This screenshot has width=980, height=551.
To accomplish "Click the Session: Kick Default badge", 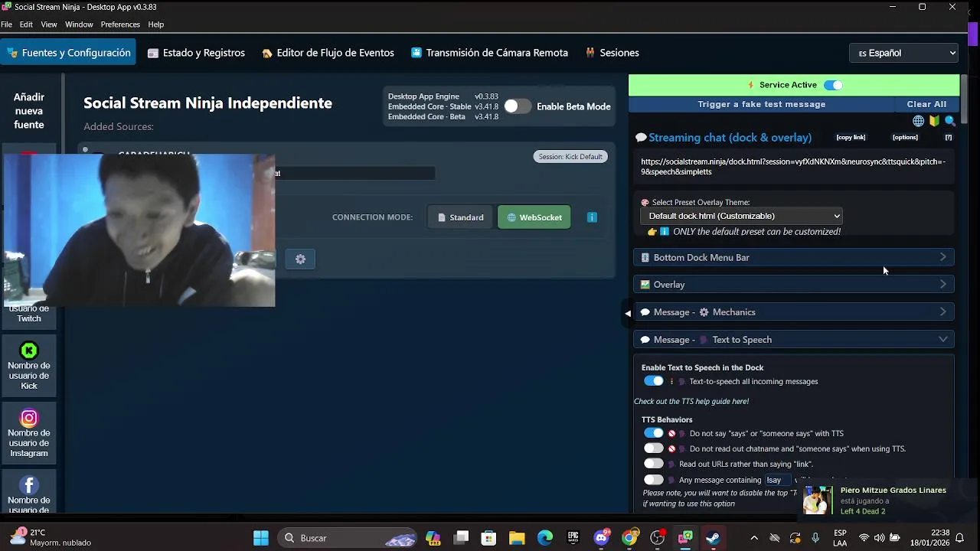I will (570, 157).
